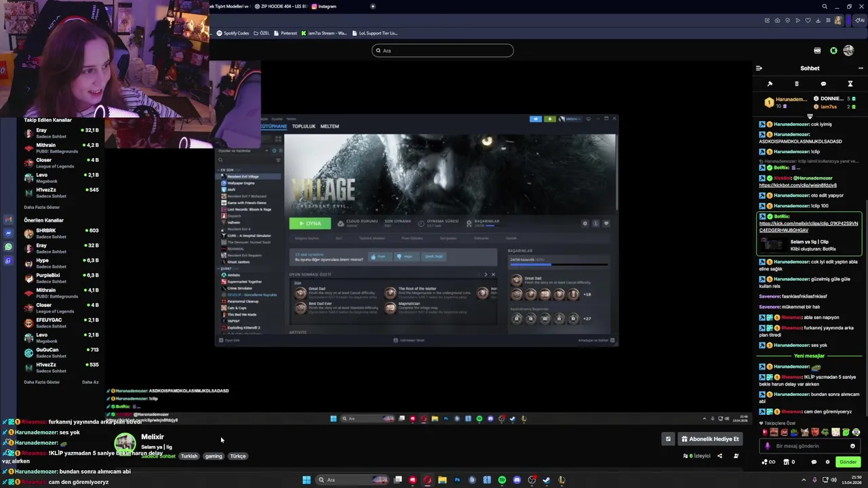The width and height of the screenshot is (868, 488).
Task: Open a new browser tab with plus
Action: click(x=372, y=6)
